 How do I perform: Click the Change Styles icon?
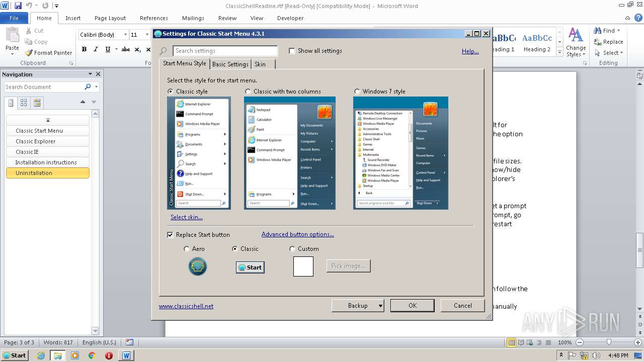[576, 35]
